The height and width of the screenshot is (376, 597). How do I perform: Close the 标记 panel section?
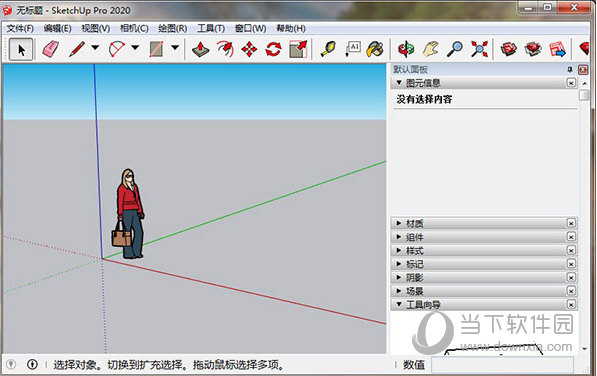571,264
